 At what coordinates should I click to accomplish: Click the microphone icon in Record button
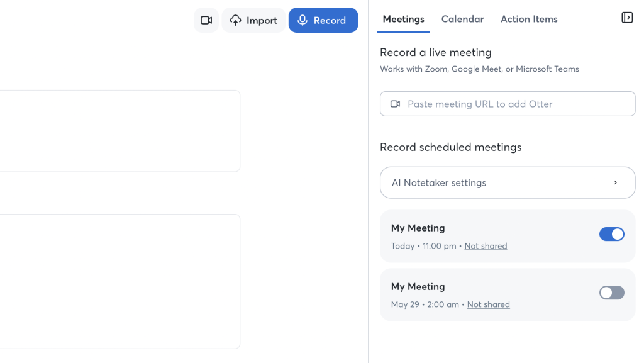(303, 20)
